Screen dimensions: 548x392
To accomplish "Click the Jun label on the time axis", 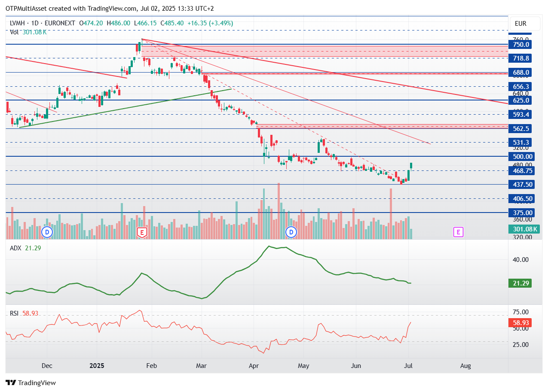I will (356, 366).
